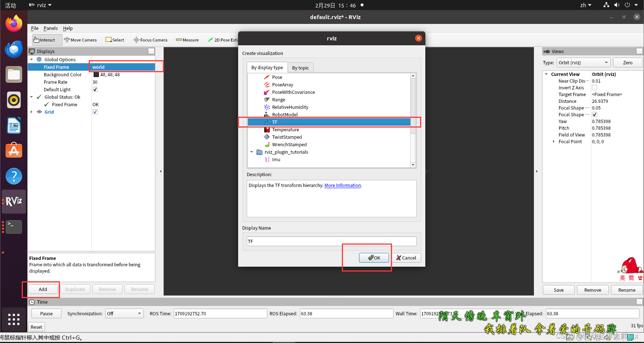Click the More Information link

(342, 185)
